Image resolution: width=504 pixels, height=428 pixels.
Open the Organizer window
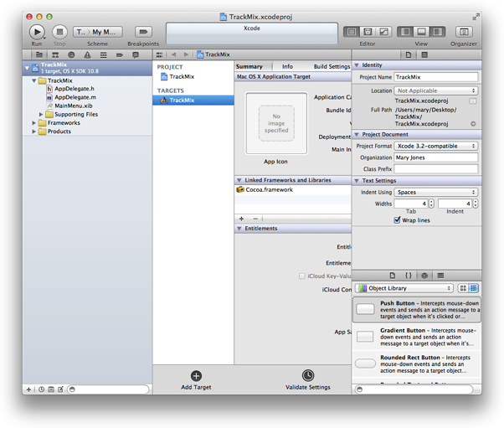(464, 32)
